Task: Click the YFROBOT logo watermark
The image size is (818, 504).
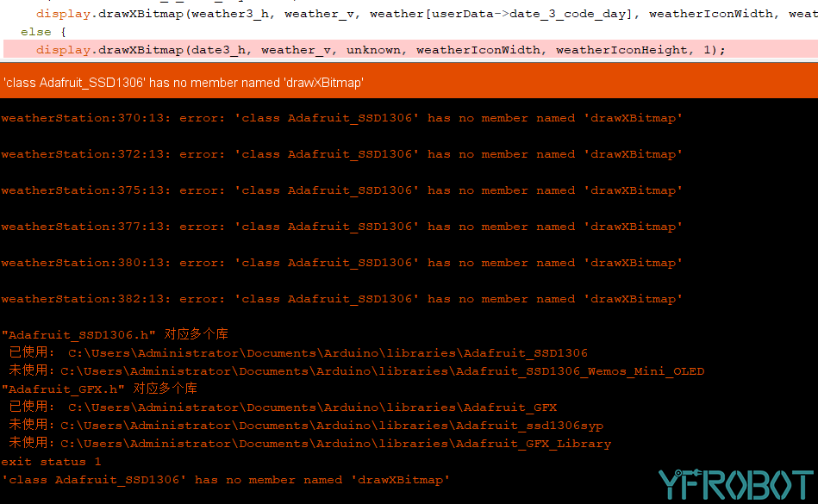Action: click(735, 484)
